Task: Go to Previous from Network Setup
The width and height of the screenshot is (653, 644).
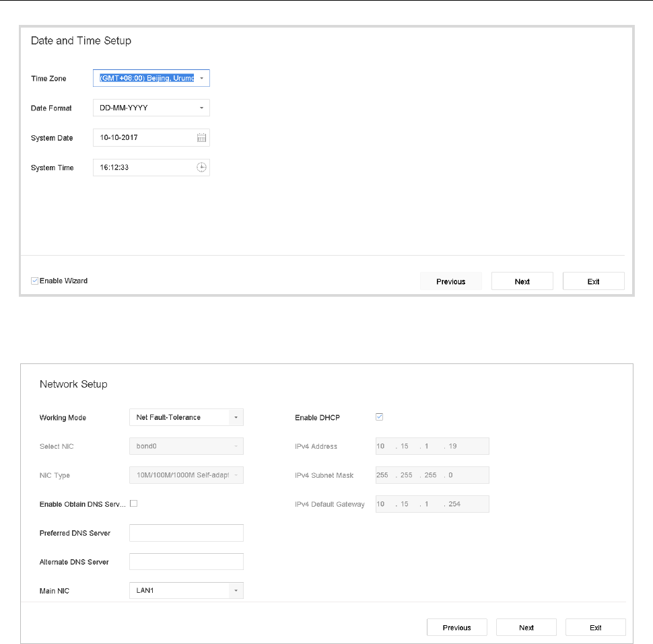Action: [456, 627]
